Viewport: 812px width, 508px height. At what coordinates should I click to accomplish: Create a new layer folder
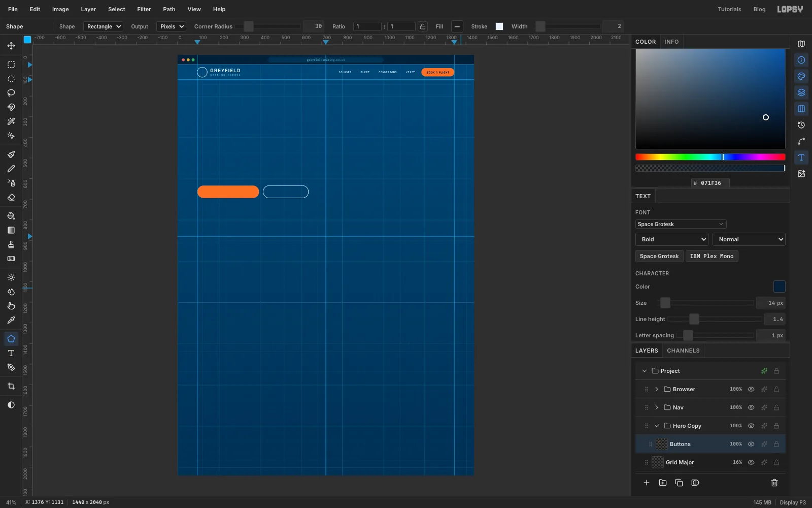[663, 483]
